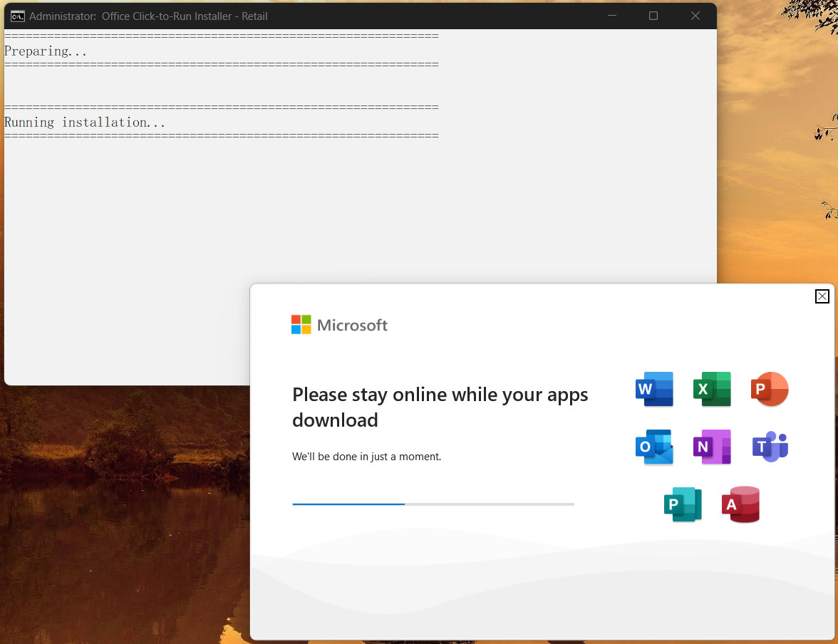Click the OneNote app icon
The width and height of the screenshot is (838, 644).
[x=712, y=447]
